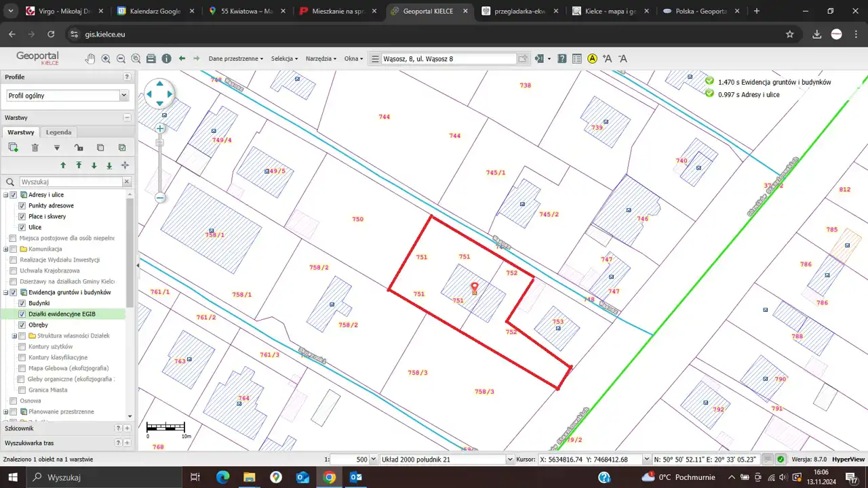
Task: Open the print map tool
Action: click(x=151, y=59)
